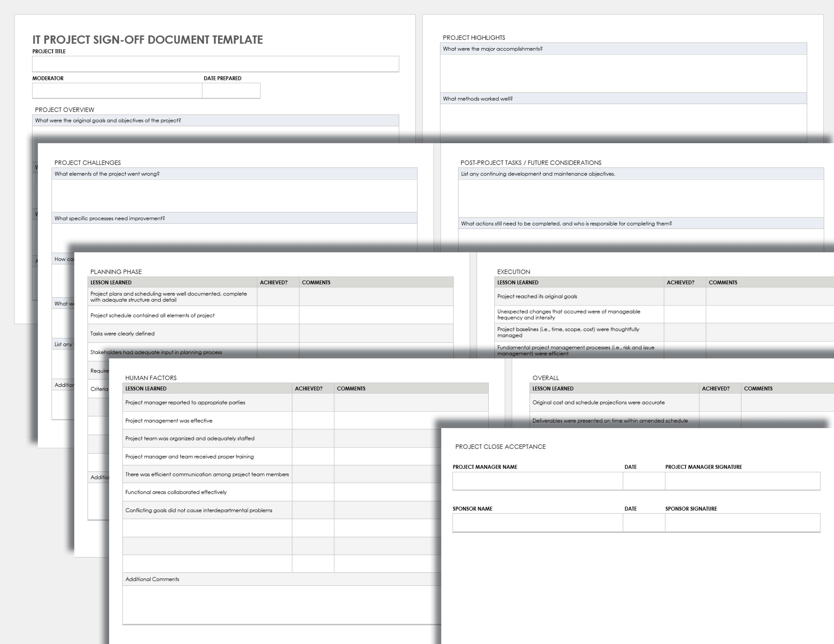
Task: Select 'What specific processes need improvement?' row
Action: [x=234, y=218]
